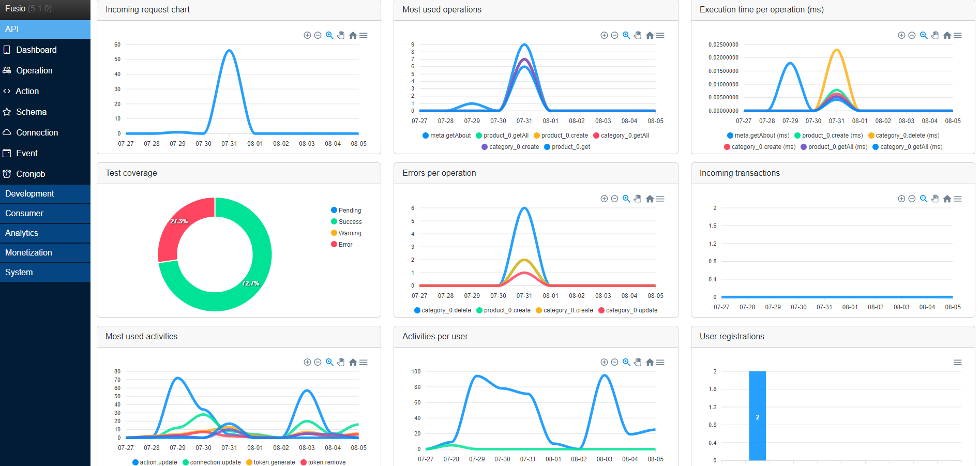Toggle Error series in Test coverage legend
This screenshot has width=980, height=466.
341,244
